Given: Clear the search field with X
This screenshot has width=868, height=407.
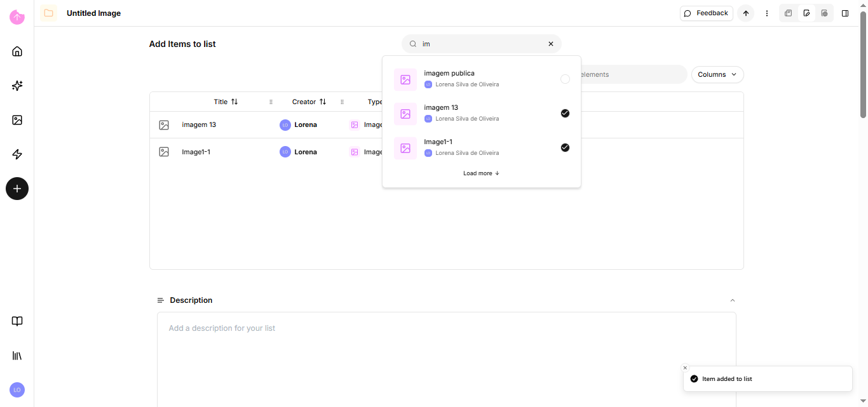Looking at the screenshot, I should [551, 44].
